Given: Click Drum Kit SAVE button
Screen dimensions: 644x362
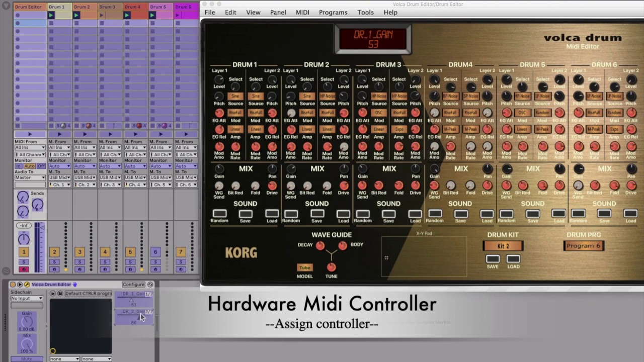Looking at the screenshot, I should (x=493, y=259).
